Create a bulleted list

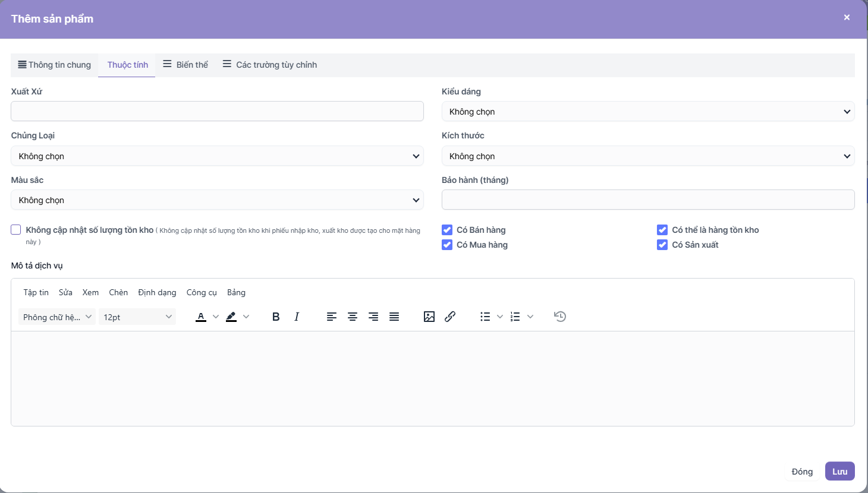(485, 317)
